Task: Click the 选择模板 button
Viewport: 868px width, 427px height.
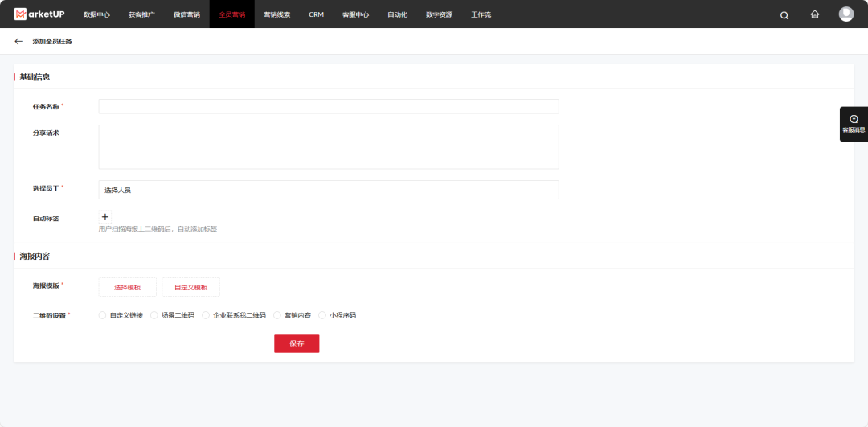Action: tap(127, 287)
